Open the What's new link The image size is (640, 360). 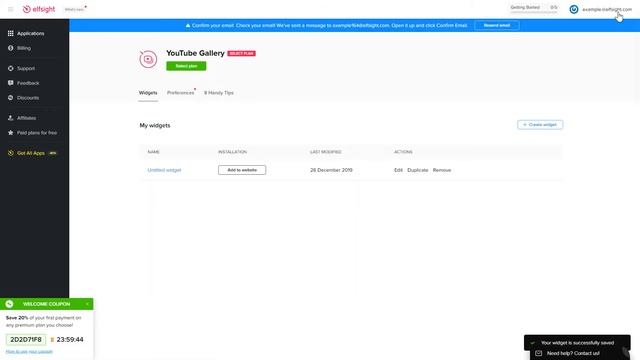pyautogui.click(x=75, y=9)
